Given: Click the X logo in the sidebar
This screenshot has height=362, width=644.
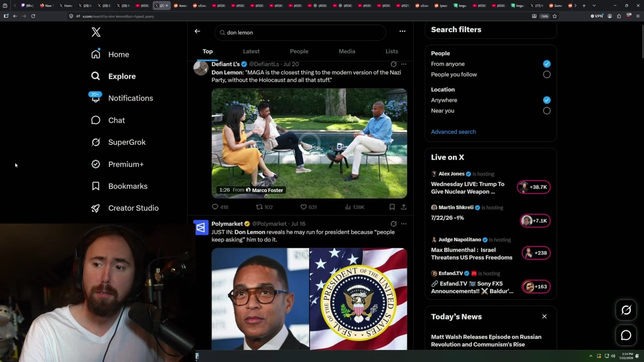Looking at the screenshot, I should tap(96, 33).
